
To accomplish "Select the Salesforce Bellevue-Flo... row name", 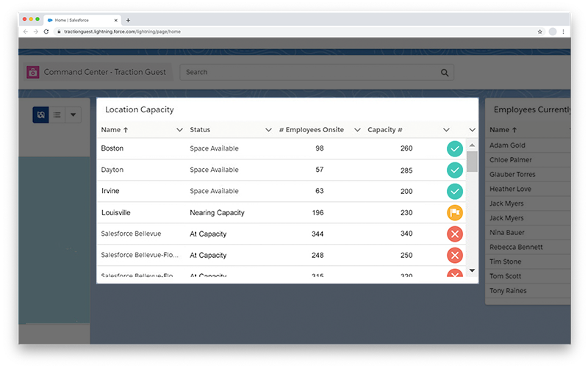I will pyautogui.click(x=140, y=255).
